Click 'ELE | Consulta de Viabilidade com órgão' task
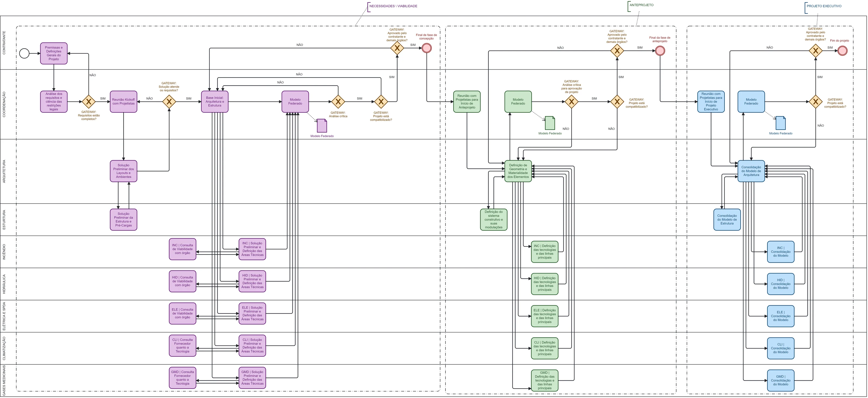 [183, 313]
